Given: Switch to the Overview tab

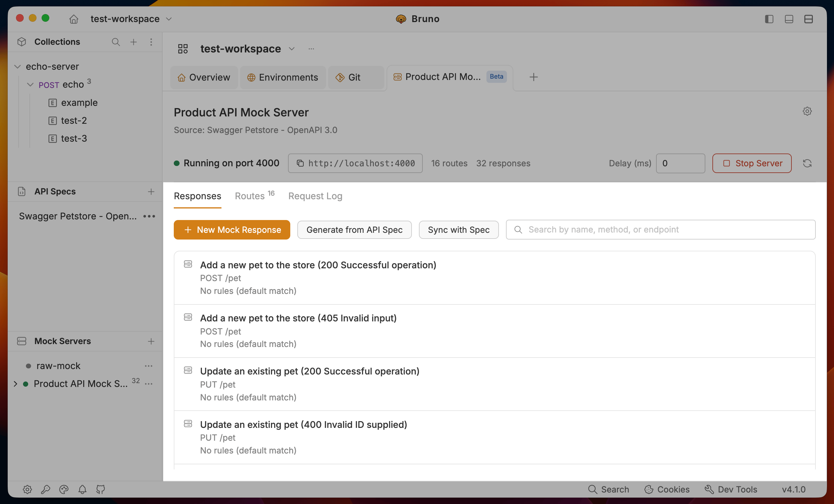Looking at the screenshot, I should click(204, 77).
